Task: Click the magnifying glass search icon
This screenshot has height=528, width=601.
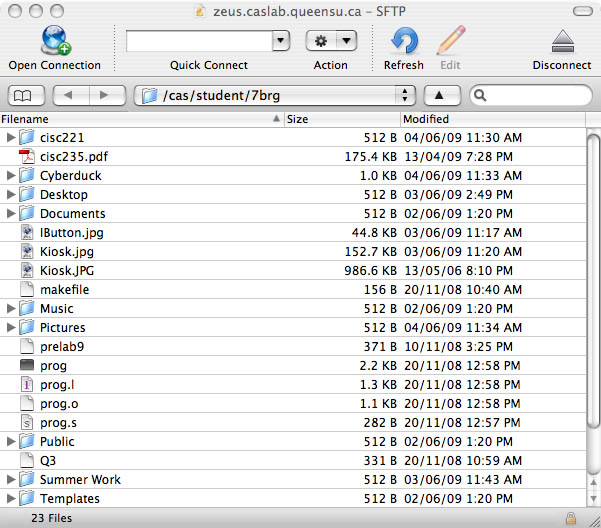Action: coord(479,95)
